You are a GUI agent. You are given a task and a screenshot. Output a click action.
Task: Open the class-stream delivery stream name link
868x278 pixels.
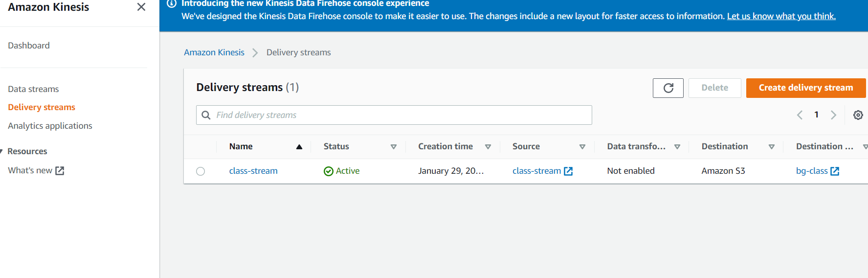pyautogui.click(x=253, y=171)
